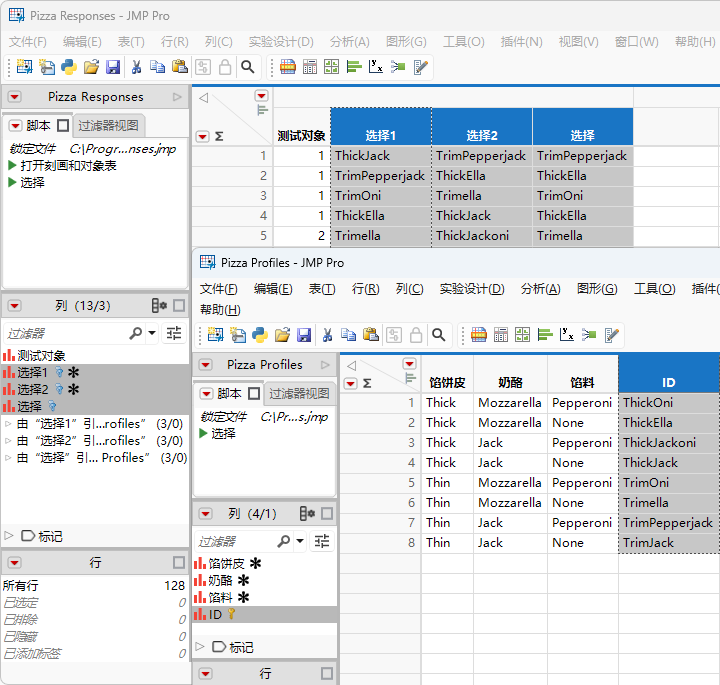Click 过滤器 search field in Pizza Responses columns
This screenshot has height=685, width=720.
tap(65, 333)
